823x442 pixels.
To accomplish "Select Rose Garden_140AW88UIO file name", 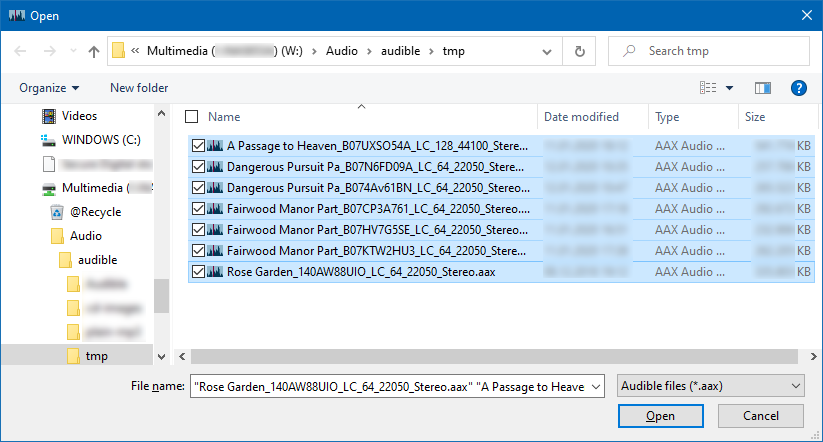I will (361, 271).
